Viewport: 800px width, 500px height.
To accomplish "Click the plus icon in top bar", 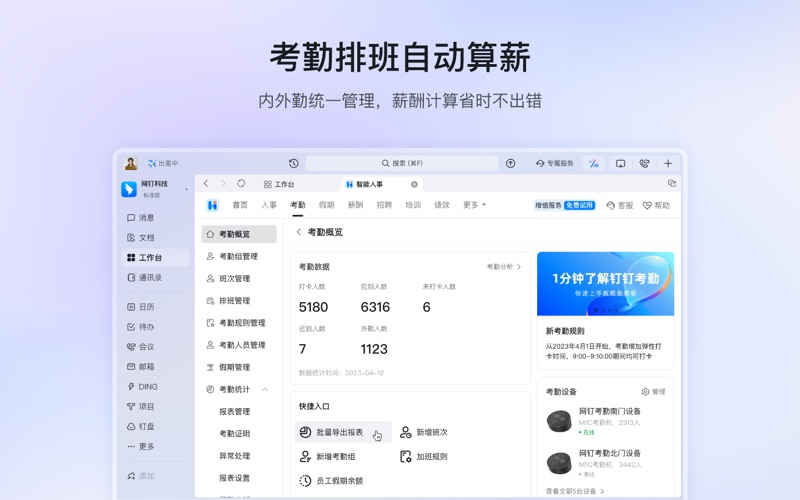I will [668, 163].
